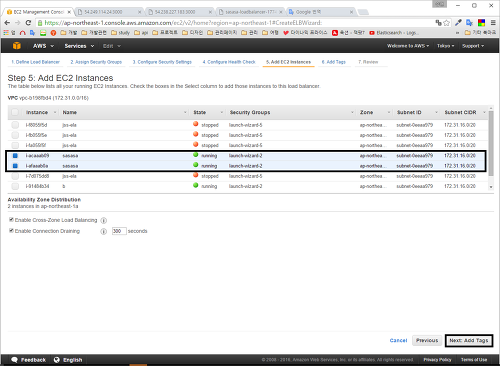Open the Privacy Policy link
The width and height of the screenshot is (500, 366).
[437, 360]
